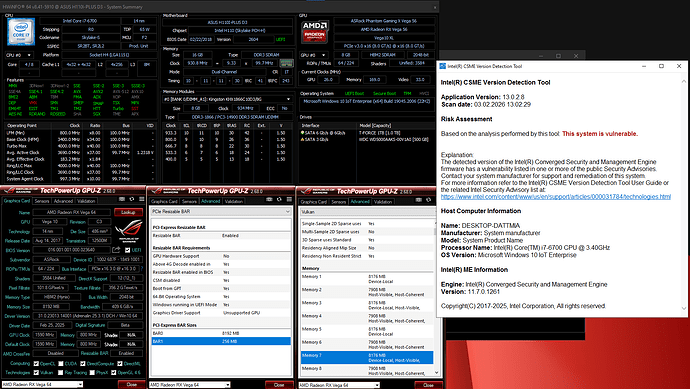Toggle the PhysX checkbox
This screenshot has height=389, width=690.
tap(92, 372)
